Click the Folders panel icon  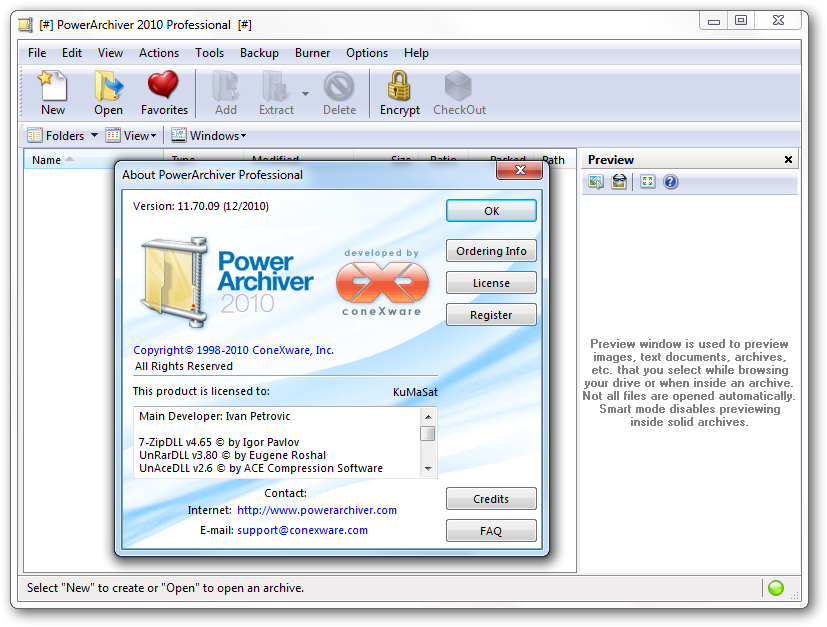(35, 135)
